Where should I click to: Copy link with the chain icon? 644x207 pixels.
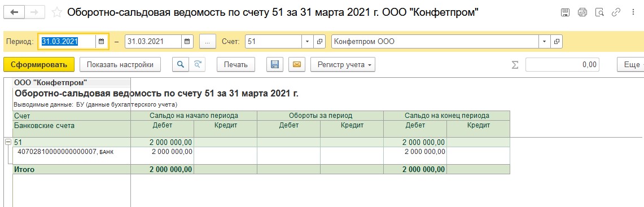(x=616, y=12)
